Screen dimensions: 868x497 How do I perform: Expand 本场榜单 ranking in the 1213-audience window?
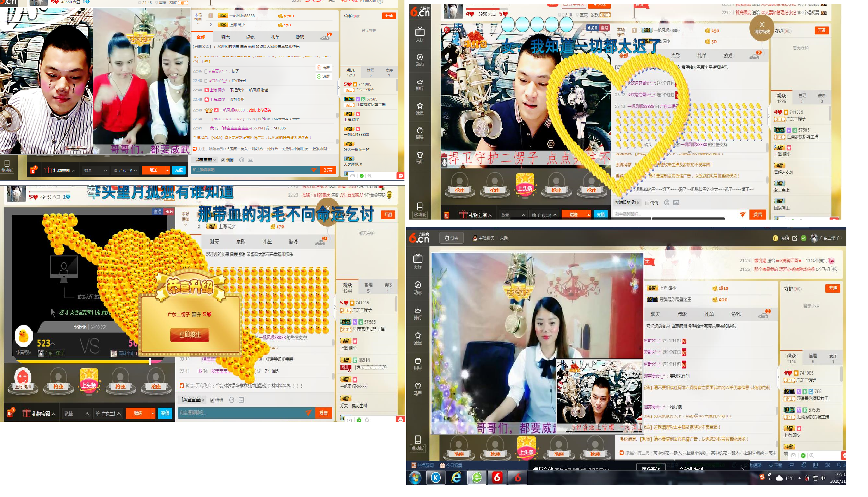click(x=198, y=19)
